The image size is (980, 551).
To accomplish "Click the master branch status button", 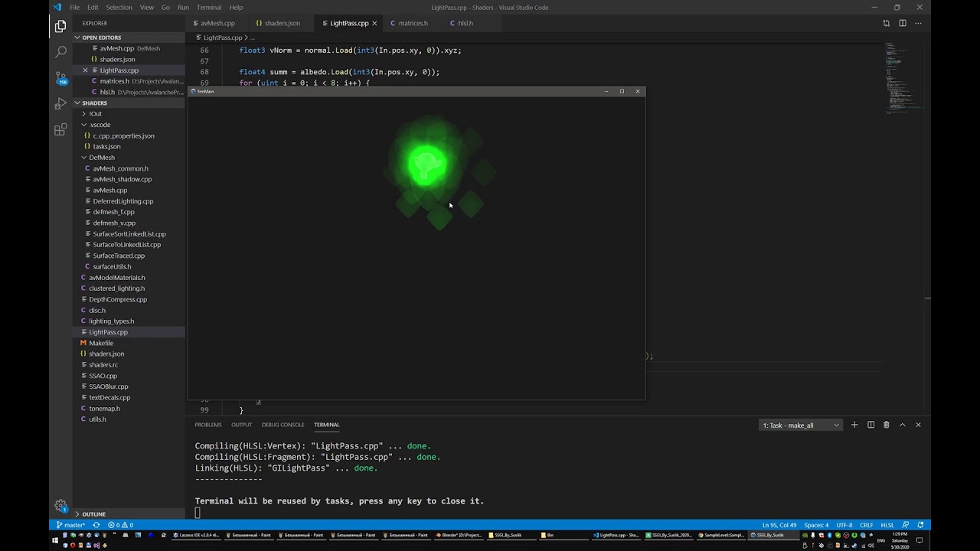I will point(70,525).
